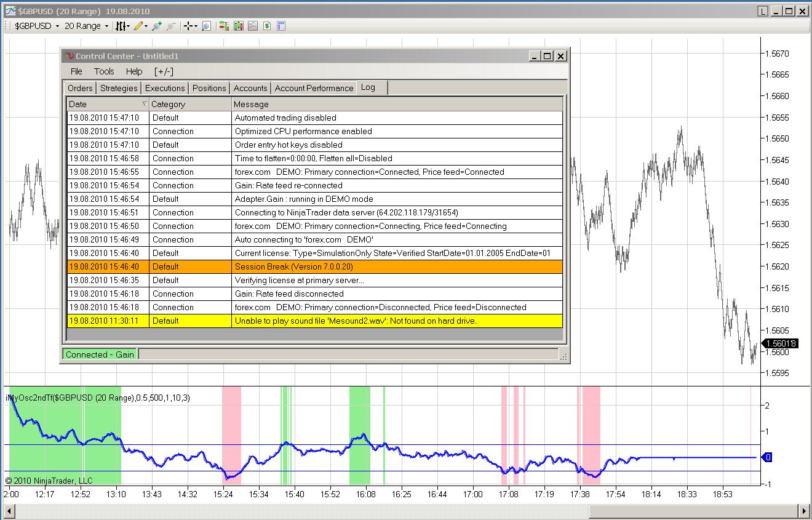This screenshot has width=812, height=520.
Task: Select the pencil drawing tools icon
Action: click(x=138, y=26)
